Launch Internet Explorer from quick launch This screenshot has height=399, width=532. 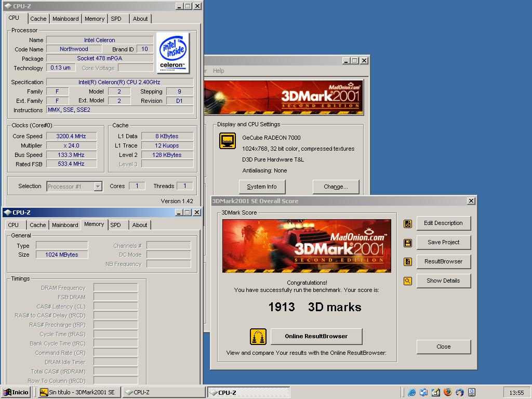(412, 393)
